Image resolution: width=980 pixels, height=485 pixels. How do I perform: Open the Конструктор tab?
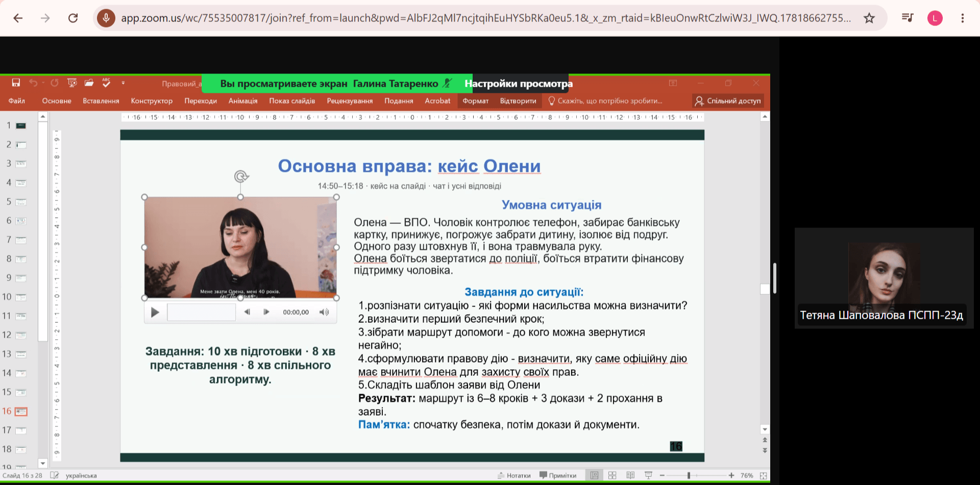(x=152, y=101)
